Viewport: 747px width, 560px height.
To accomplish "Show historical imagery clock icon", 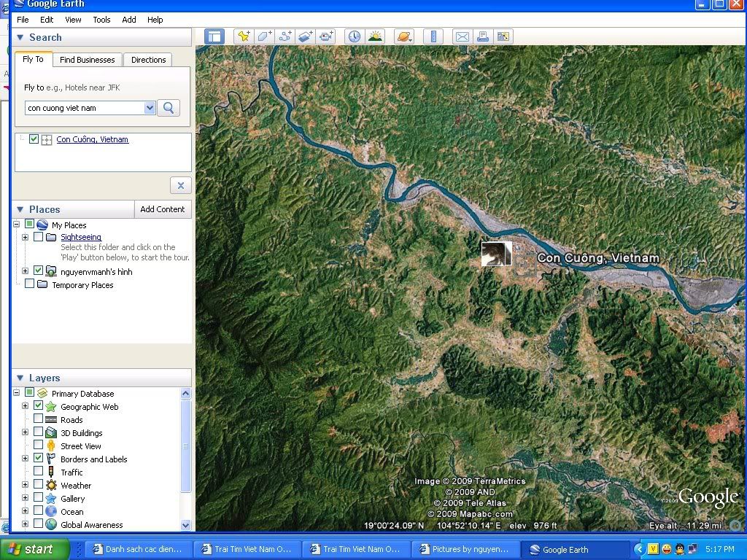I will pyautogui.click(x=354, y=36).
